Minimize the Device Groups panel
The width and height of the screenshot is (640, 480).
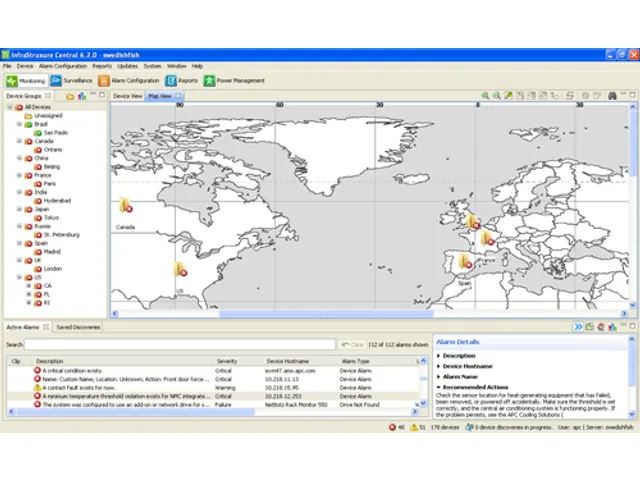coord(93,95)
